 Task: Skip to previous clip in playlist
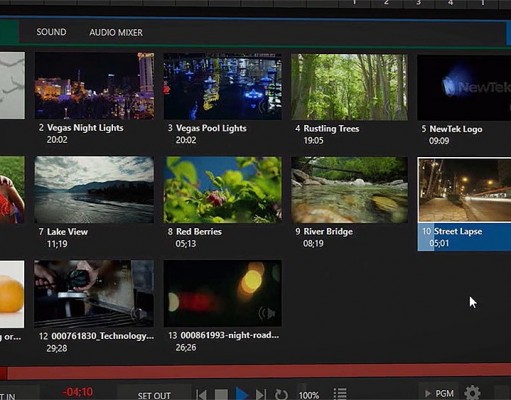(x=201, y=395)
